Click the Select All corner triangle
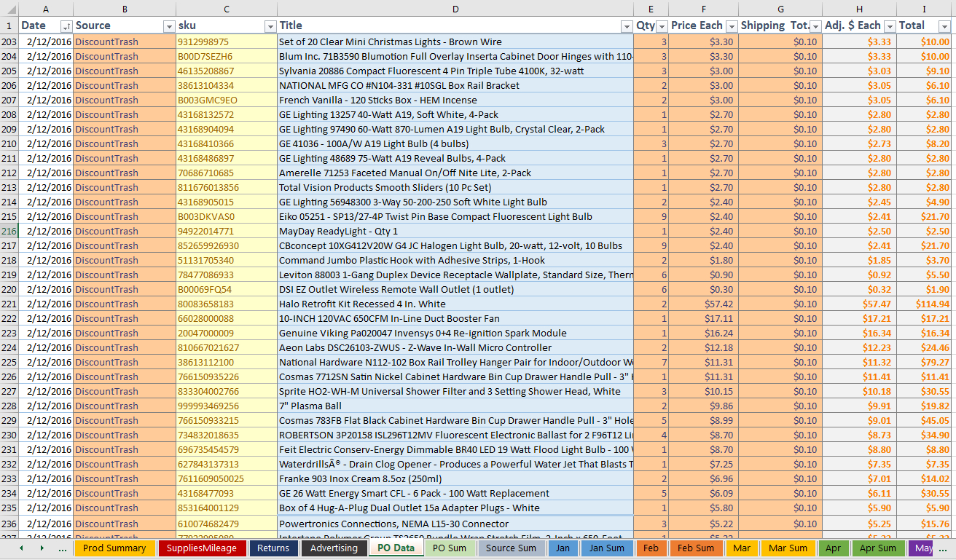This screenshot has width=956, height=560. tap(9, 9)
